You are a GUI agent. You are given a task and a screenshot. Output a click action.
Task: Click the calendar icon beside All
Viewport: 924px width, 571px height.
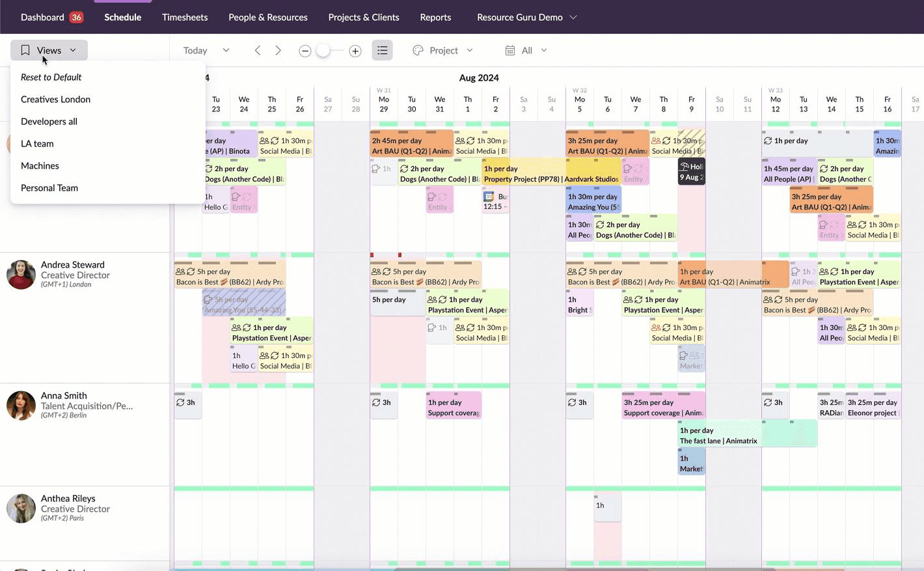(510, 50)
